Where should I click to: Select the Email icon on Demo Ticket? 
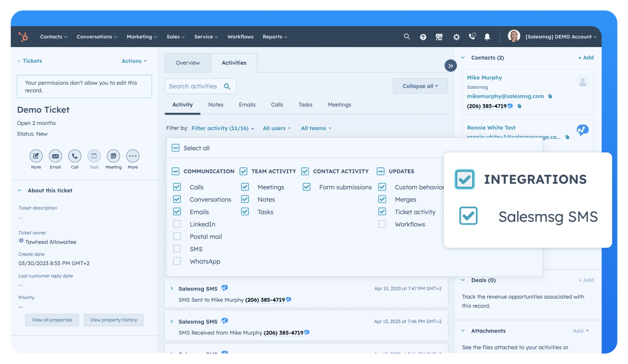pos(55,157)
